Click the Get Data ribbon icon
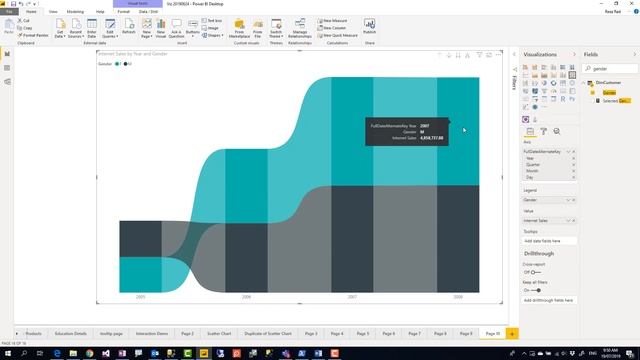Image resolution: width=640 pixels, height=360 pixels. [x=60, y=28]
